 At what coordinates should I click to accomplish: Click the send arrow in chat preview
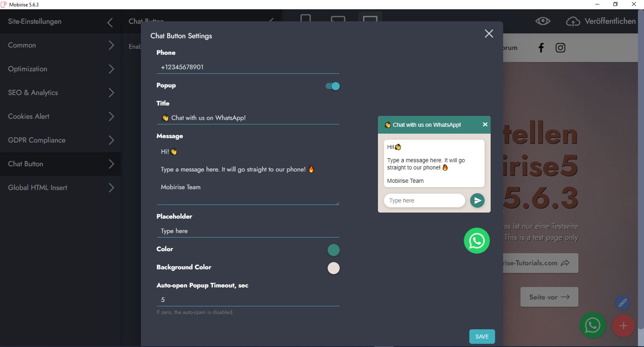[x=477, y=200]
